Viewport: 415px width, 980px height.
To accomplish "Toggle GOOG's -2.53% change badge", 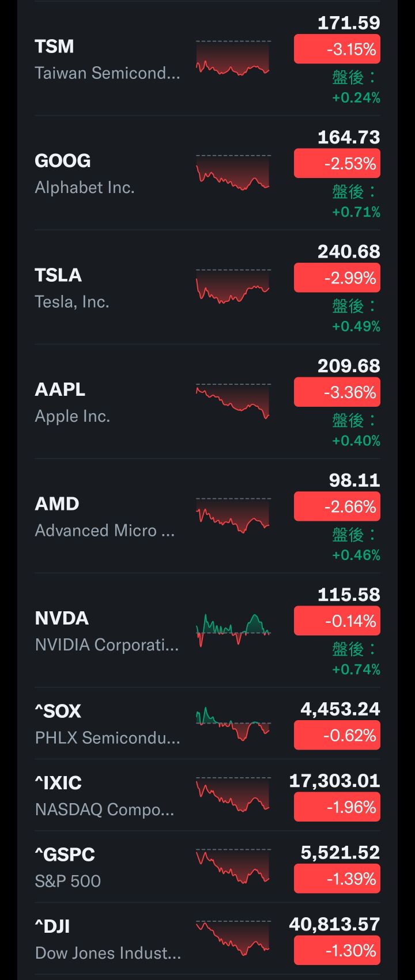I will pyautogui.click(x=337, y=163).
